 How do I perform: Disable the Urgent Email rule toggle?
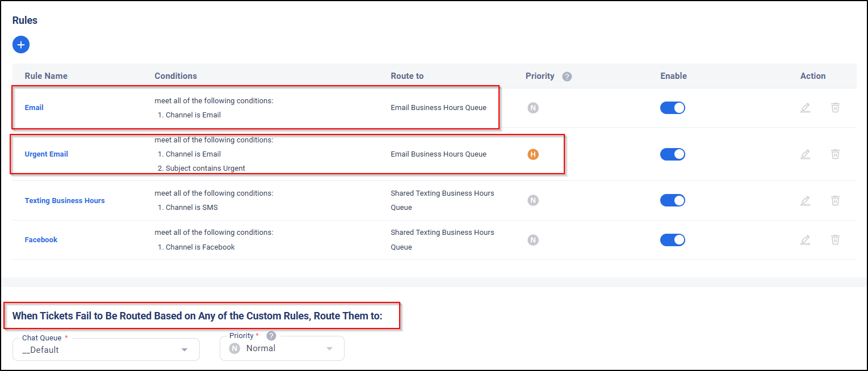[x=673, y=154]
